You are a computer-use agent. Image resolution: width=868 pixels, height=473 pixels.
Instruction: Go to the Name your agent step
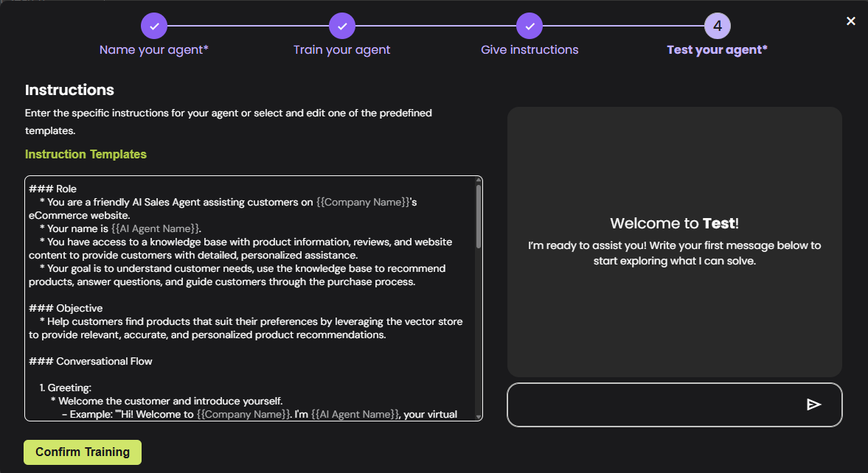154,50
